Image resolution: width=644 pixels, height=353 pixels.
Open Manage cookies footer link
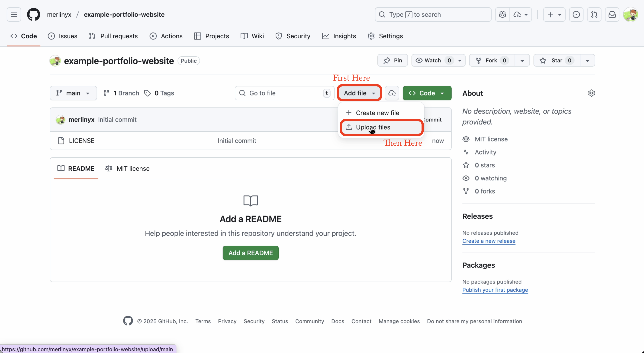(399, 321)
